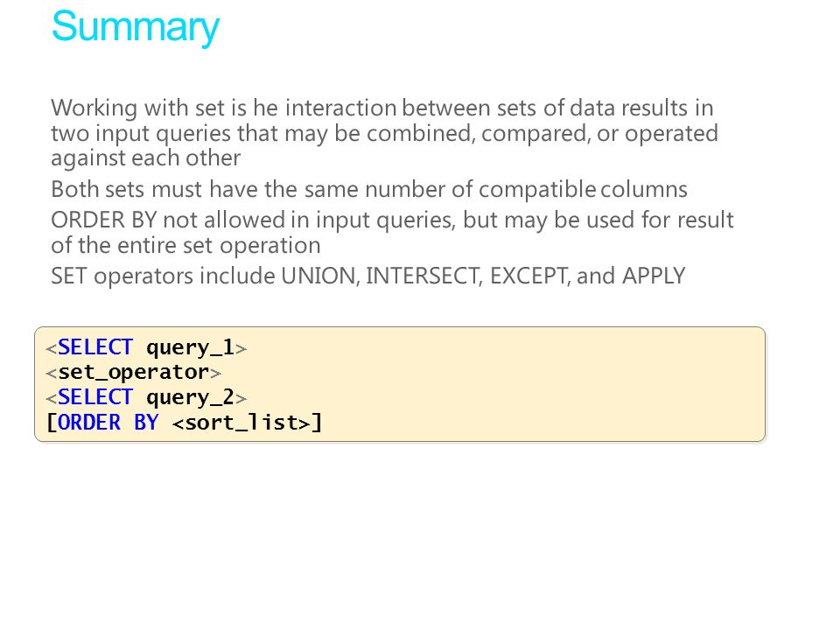Image resolution: width=840 pixels, height=630 pixels.
Task: Click the word EXCEPT in the operators line
Action: coord(530,276)
